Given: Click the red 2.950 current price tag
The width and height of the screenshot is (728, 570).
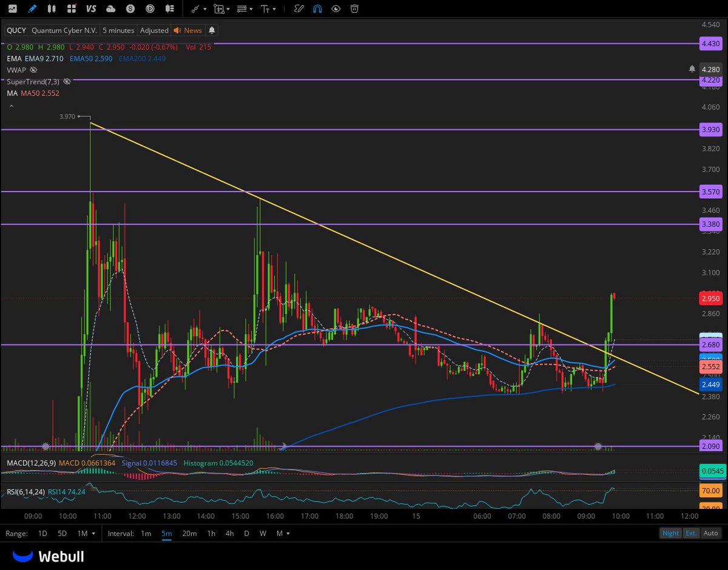Looking at the screenshot, I should [x=710, y=299].
